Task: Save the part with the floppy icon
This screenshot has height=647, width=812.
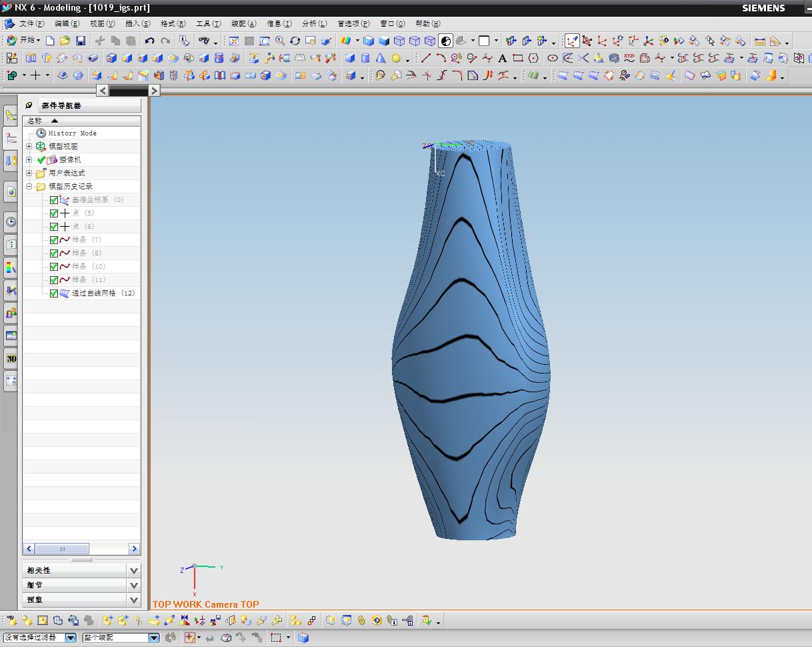Action: coord(80,41)
